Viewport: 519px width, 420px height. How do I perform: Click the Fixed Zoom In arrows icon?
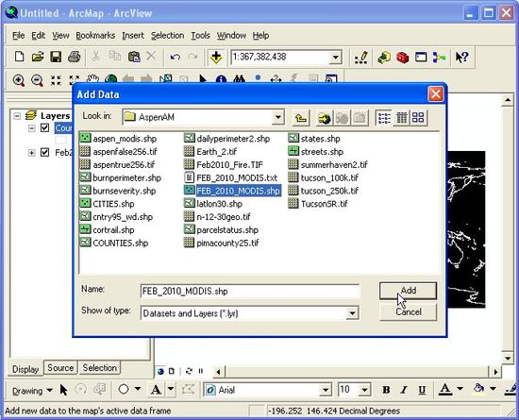[x=56, y=80]
